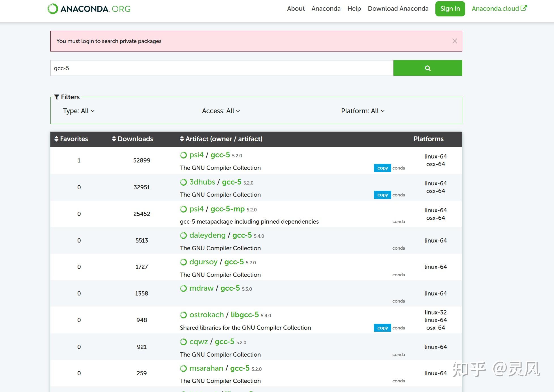Go to Download Anaconda page
This screenshot has width=554, height=392.
398,9
